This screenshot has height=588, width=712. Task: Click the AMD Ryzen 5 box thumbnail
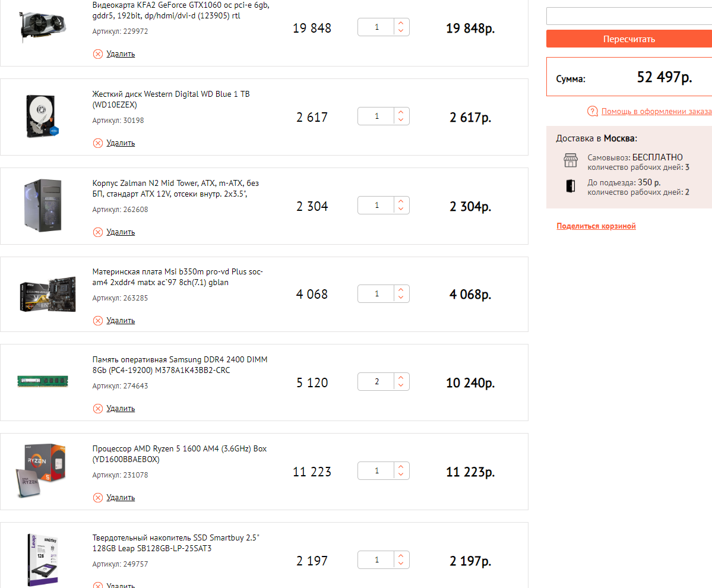[40, 470]
